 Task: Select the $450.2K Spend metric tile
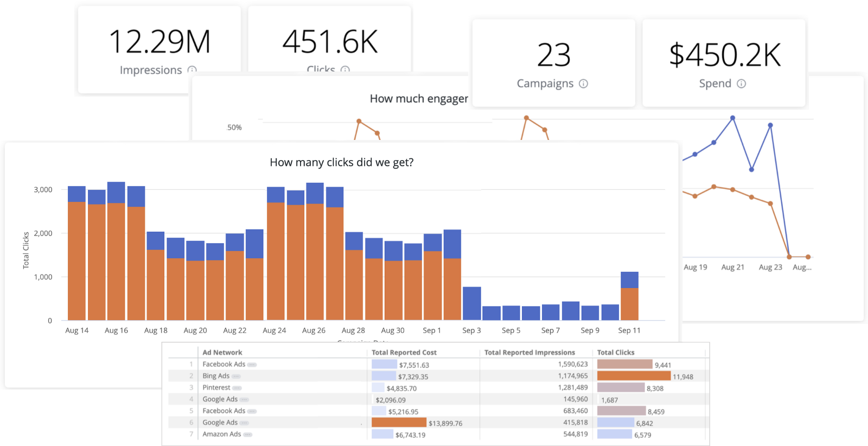[724, 63]
